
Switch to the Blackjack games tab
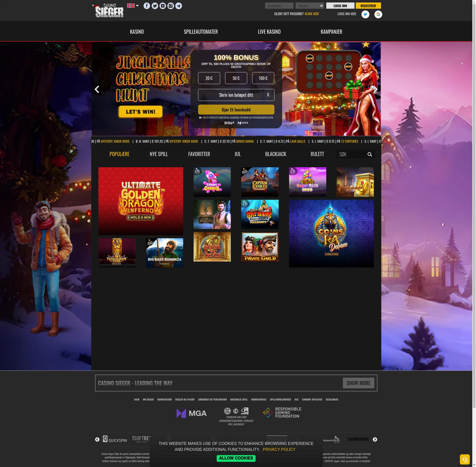point(275,154)
